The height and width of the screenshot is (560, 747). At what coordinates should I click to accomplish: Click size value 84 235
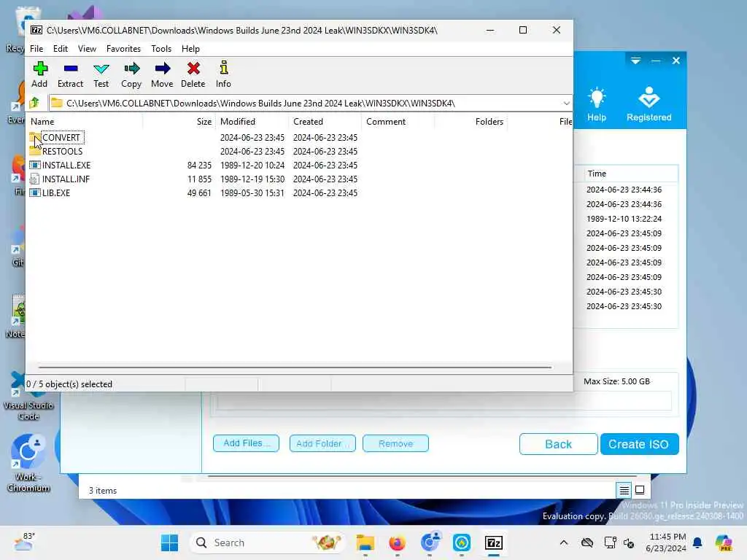(x=199, y=166)
